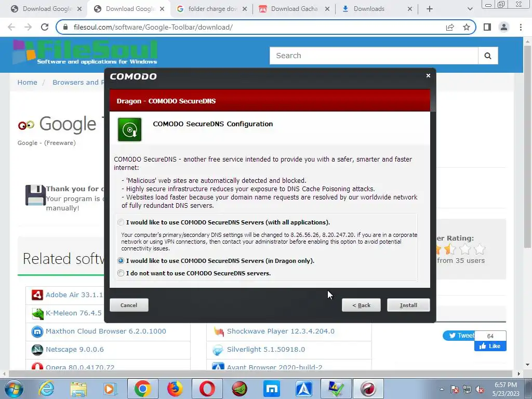532x399 pixels.
Task: Open Chrome three-dot menu
Action: point(521,27)
